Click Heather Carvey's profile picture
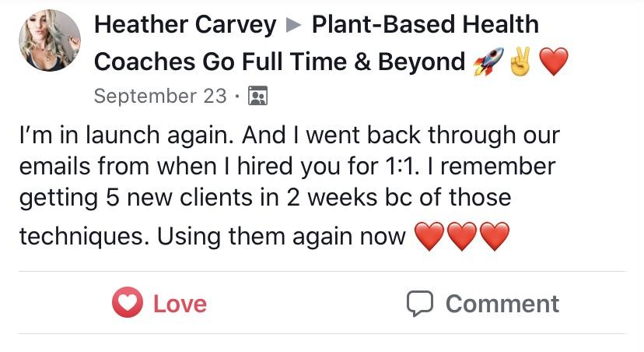Screen dimensions: 644x352 pyautogui.click(x=49, y=40)
